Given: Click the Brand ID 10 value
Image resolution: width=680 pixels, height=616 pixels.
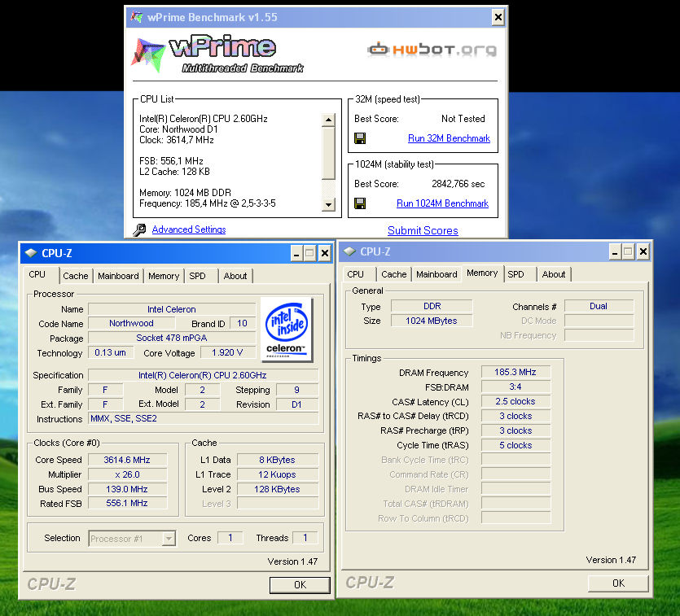Looking at the screenshot, I should pyautogui.click(x=242, y=323).
